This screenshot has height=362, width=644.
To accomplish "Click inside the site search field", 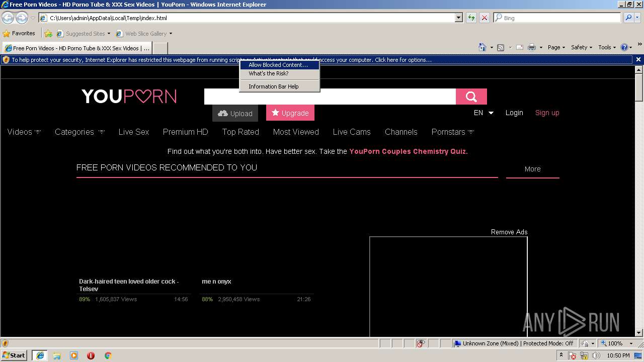I will coord(330,97).
